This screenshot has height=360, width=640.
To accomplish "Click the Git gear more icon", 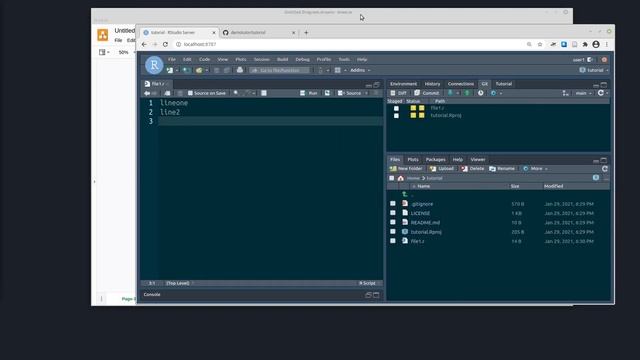I will pos(493,93).
